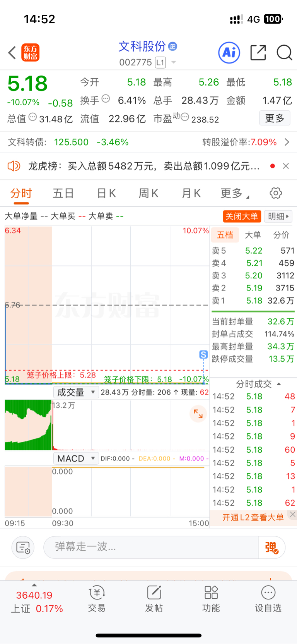Tap the info icon next to 总值
This screenshot has height=644, width=297.
pos(33,117)
